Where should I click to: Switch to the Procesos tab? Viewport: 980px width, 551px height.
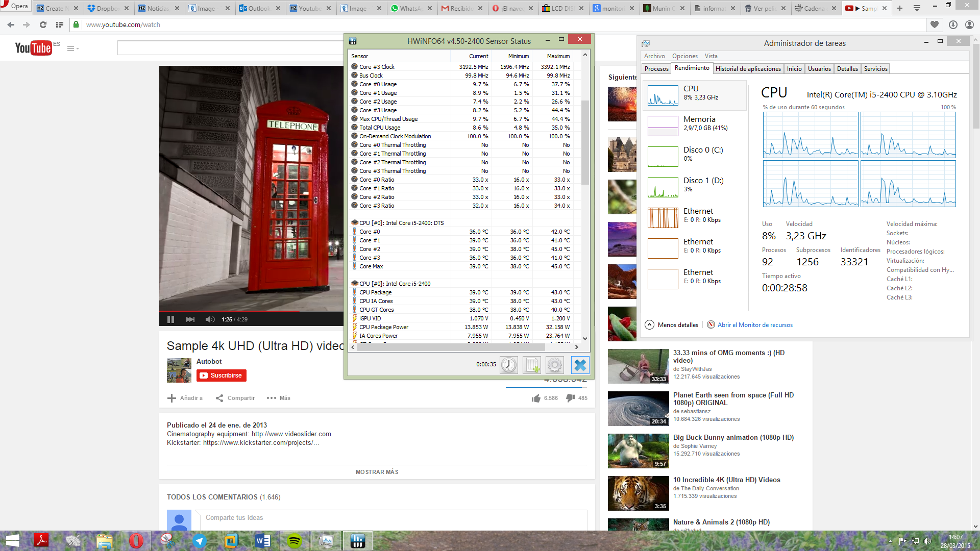click(656, 69)
